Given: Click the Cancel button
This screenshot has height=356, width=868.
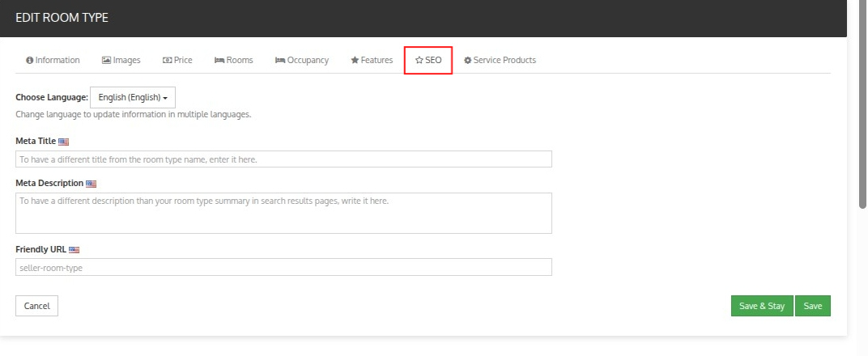Looking at the screenshot, I should (x=36, y=306).
